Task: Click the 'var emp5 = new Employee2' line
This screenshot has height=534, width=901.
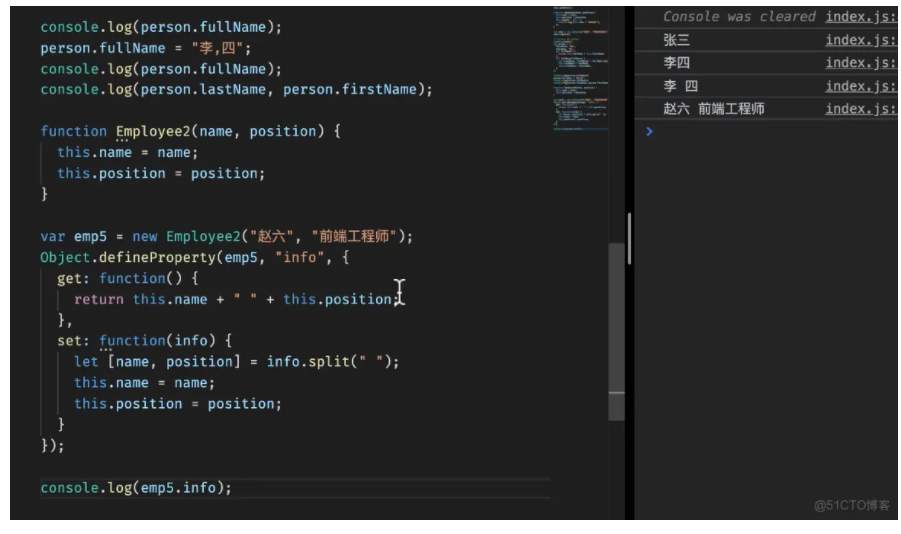Action: pyautogui.click(x=226, y=236)
